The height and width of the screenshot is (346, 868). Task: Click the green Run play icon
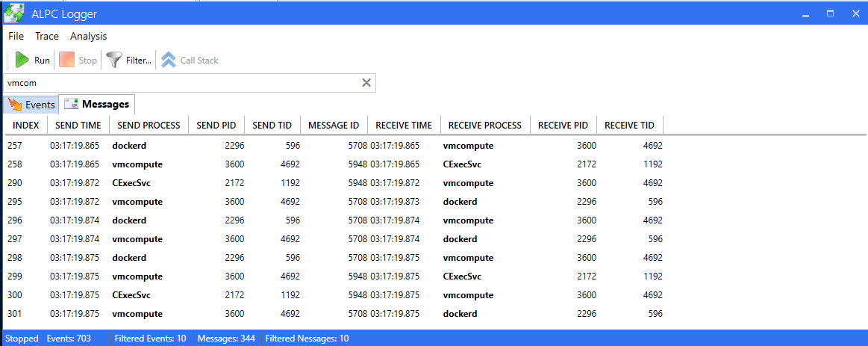tap(22, 60)
